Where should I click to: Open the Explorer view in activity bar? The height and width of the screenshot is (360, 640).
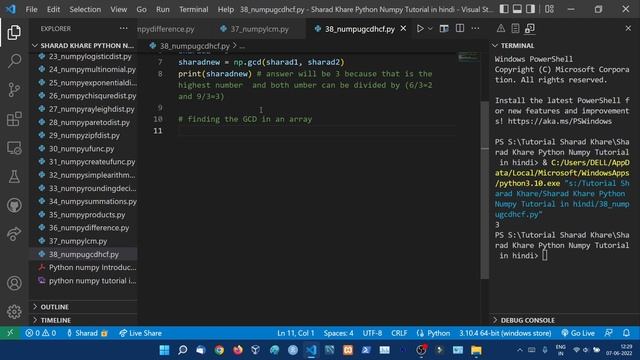tap(14, 32)
